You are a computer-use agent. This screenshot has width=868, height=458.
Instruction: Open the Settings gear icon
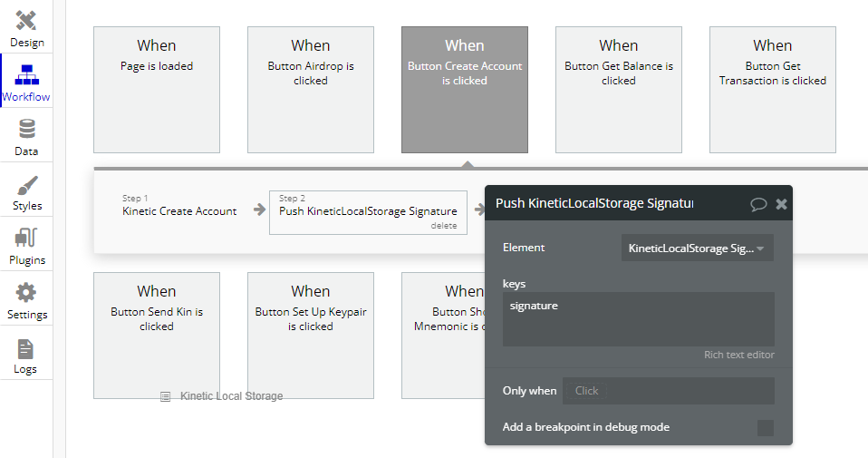click(x=26, y=294)
